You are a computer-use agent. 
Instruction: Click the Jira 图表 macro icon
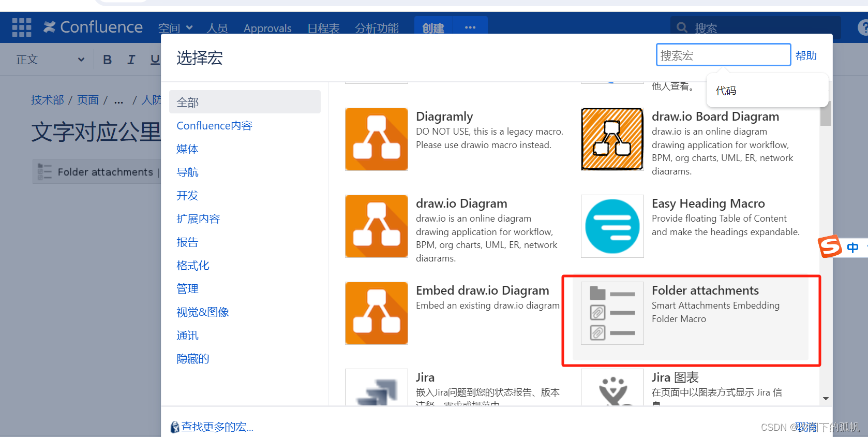click(612, 387)
